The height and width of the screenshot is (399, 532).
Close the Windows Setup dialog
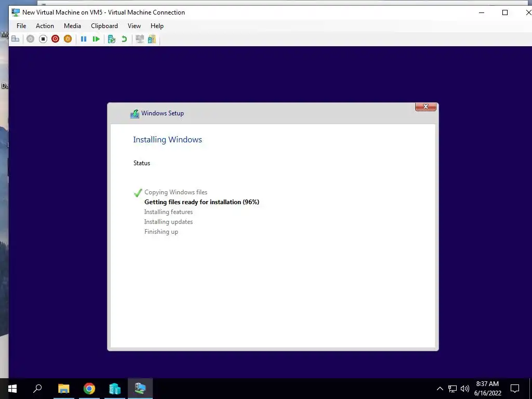(425, 107)
